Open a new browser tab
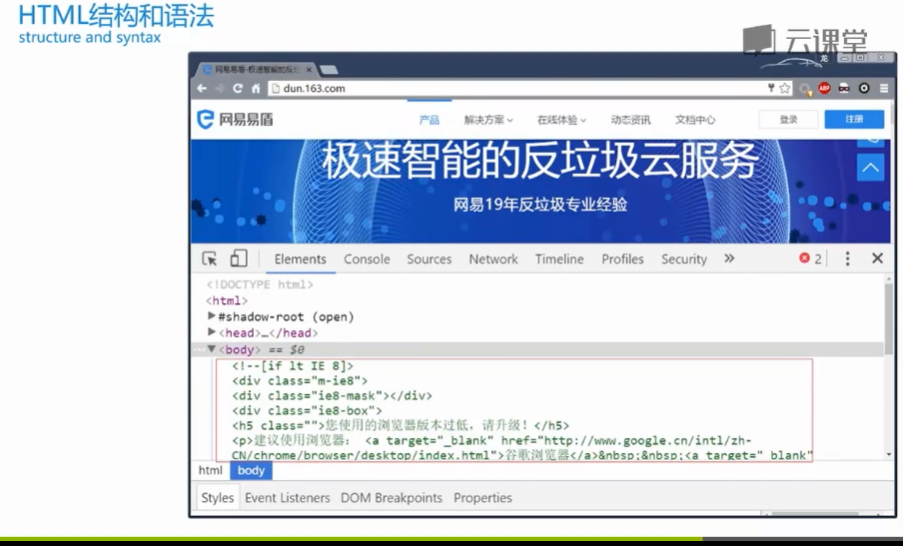 point(329,70)
